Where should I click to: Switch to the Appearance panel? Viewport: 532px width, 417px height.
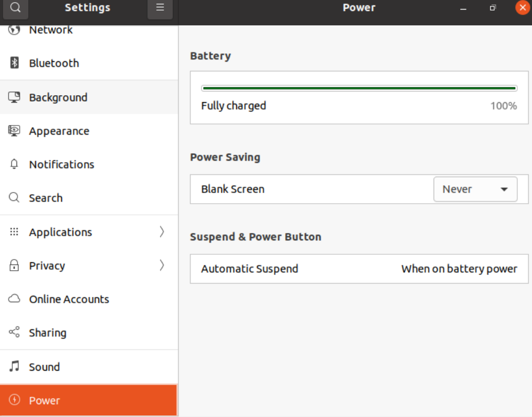[89, 131]
